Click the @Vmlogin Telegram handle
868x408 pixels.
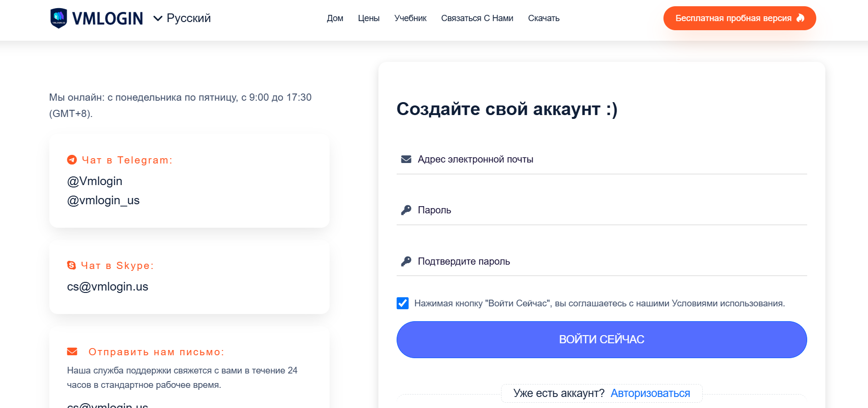pyautogui.click(x=95, y=181)
